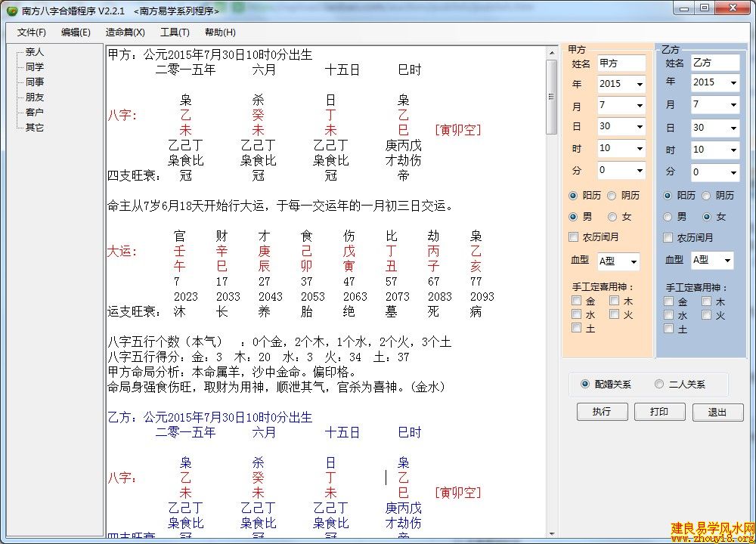Screen dimensions: 756x544
Task: Select 女 radio for 乙方
Action: (707, 217)
